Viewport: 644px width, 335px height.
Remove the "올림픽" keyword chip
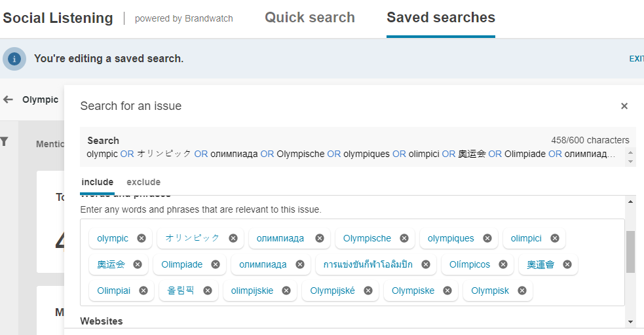(x=208, y=291)
